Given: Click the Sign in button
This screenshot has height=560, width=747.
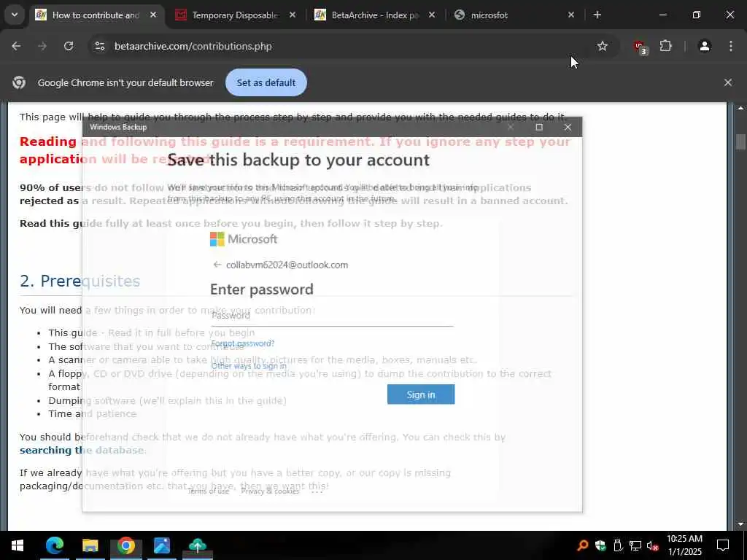Looking at the screenshot, I should (421, 394).
